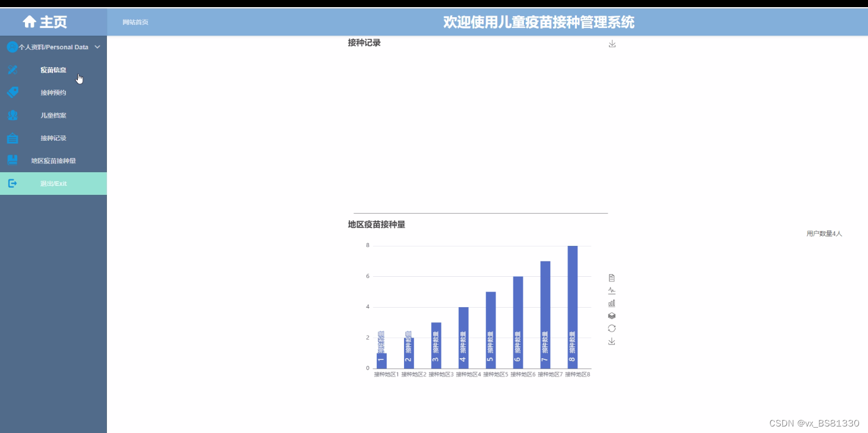Screen dimensions: 868x433
Task: Click the 接种地区1 axis label
Action: (386, 375)
